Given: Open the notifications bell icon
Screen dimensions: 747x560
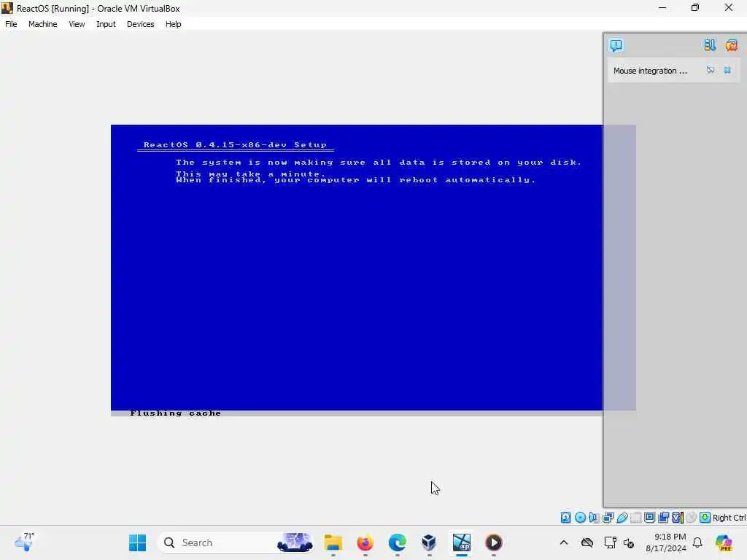Looking at the screenshot, I should (697, 542).
